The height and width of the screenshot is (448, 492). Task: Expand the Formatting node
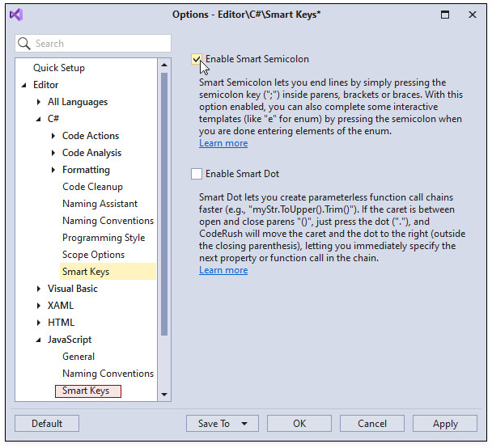53,170
